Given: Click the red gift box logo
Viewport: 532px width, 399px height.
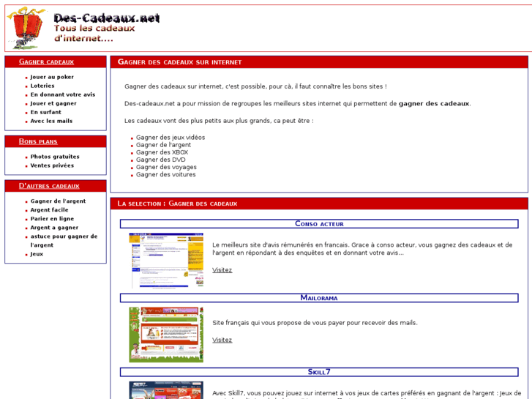Looking at the screenshot, I should [27, 28].
